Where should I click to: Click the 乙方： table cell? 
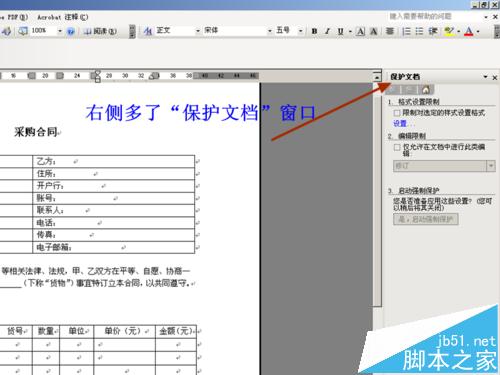[114, 161]
